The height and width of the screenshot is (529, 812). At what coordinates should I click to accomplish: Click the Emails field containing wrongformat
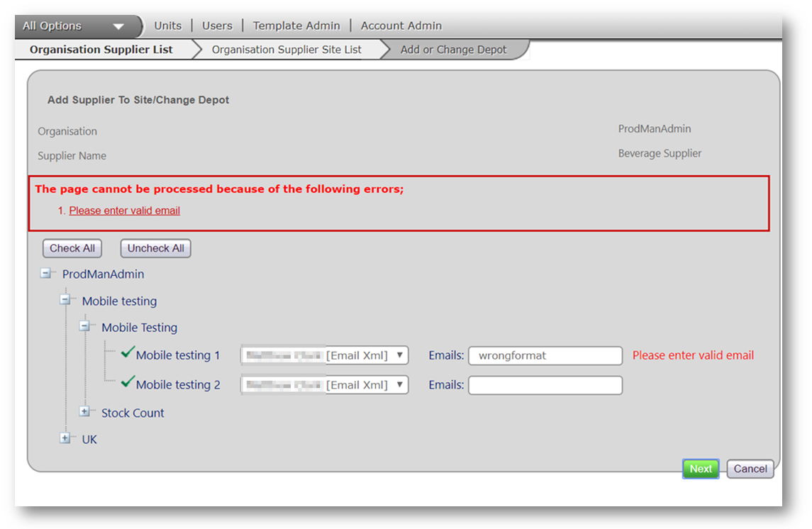click(x=545, y=355)
